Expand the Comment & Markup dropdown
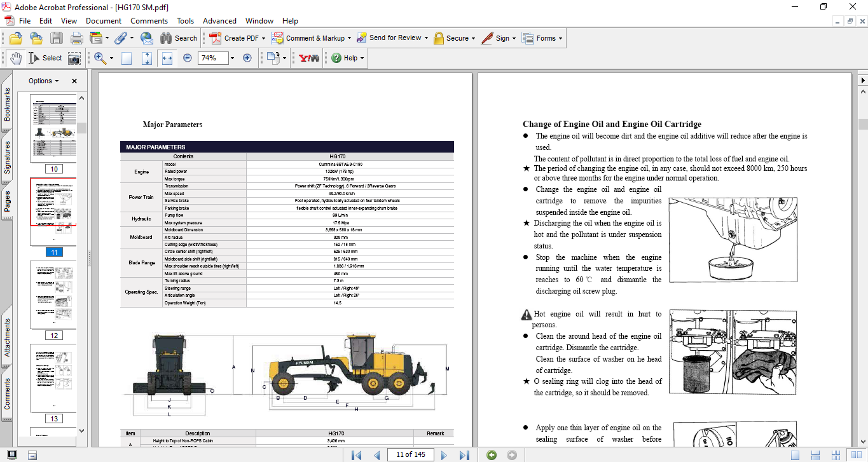 coord(350,38)
